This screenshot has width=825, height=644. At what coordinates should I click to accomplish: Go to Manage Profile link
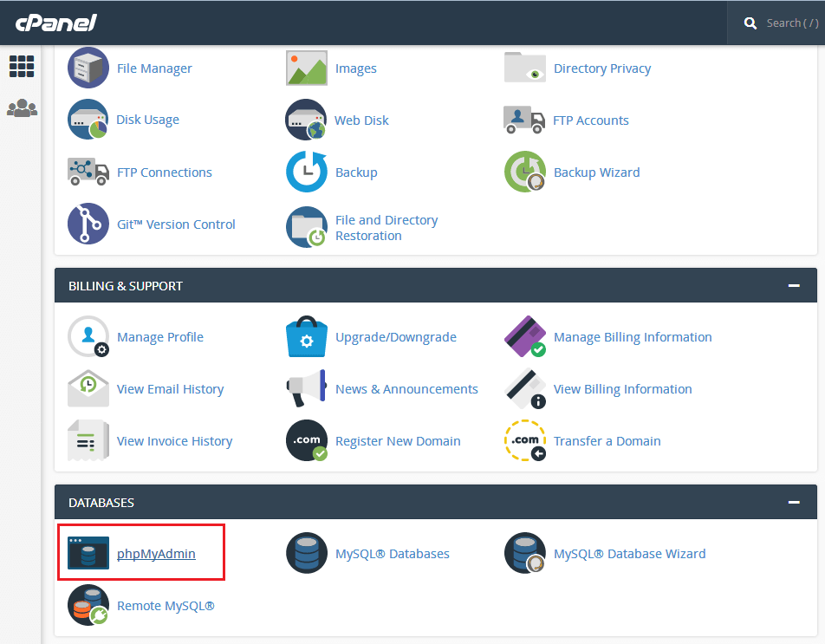coord(160,337)
